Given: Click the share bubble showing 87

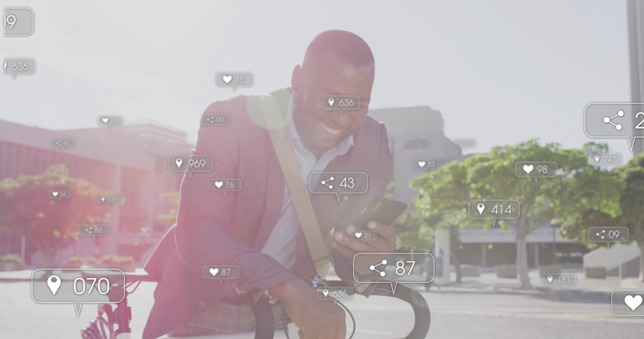Looking at the screenshot, I should [x=394, y=268].
